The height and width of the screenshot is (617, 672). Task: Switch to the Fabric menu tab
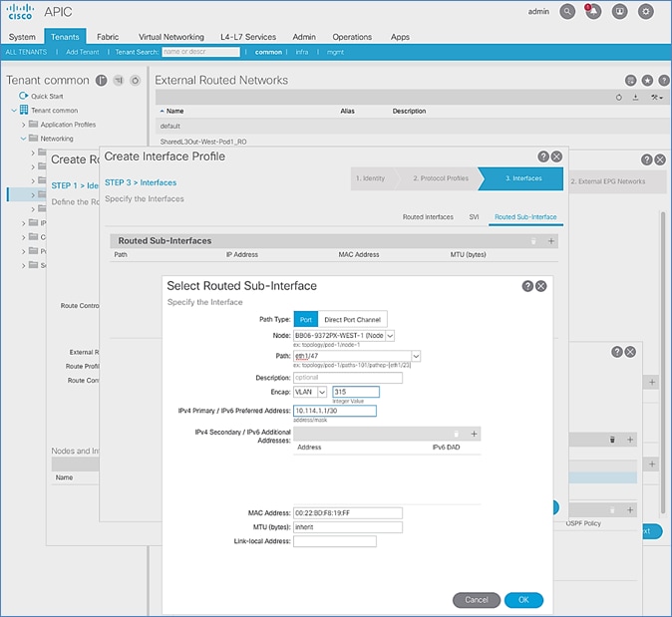pos(108,37)
